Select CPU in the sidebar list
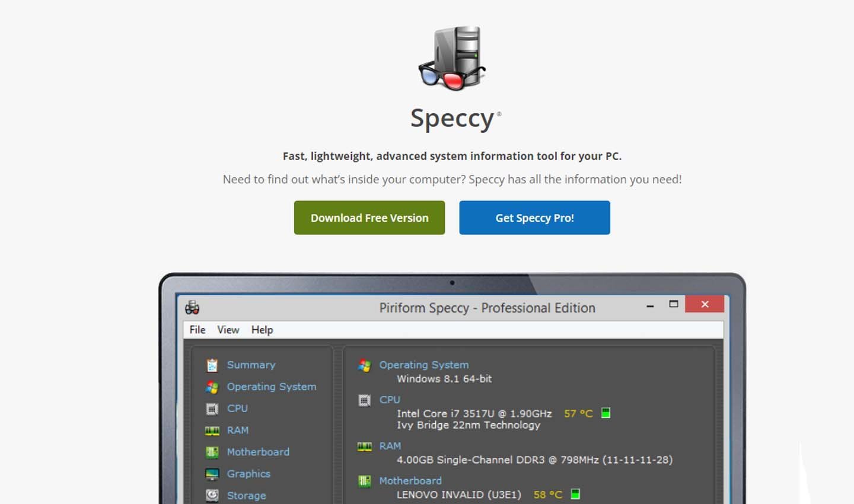This screenshot has width=854, height=504. click(x=237, y=409)
